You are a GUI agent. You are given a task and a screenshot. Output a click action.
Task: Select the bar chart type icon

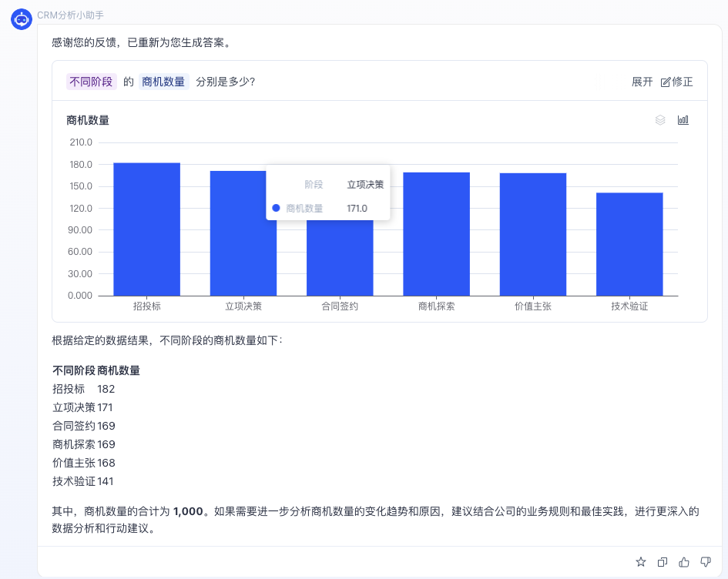point(683,119)
